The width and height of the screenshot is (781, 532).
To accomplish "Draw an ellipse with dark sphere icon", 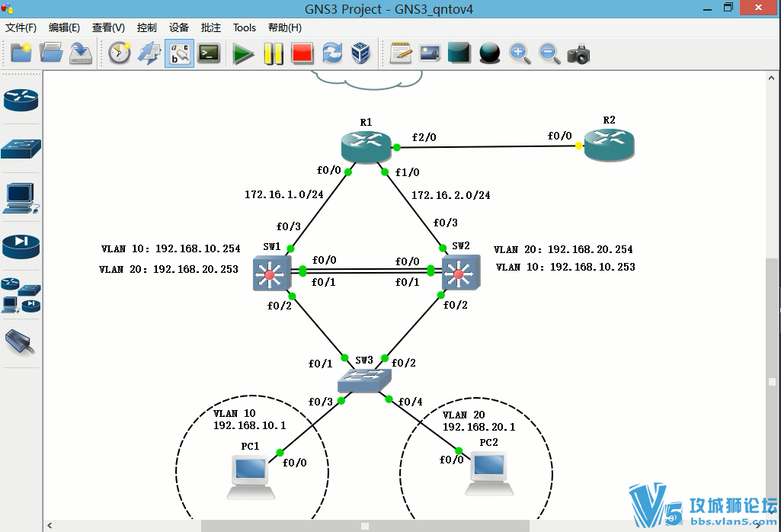I will tap(489, 53).
